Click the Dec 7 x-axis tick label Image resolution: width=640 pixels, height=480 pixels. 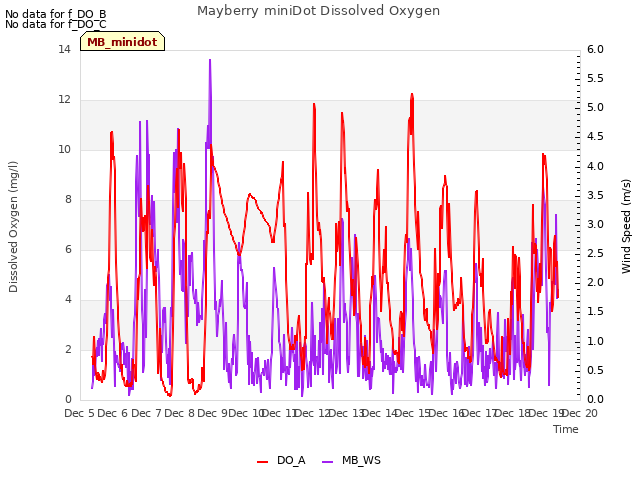point(147,413)
